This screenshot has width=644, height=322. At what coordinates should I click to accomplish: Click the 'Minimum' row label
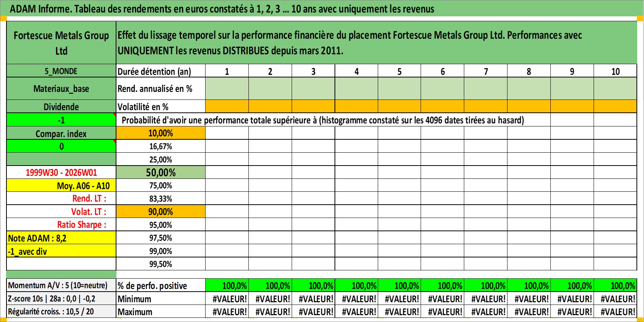161,298
